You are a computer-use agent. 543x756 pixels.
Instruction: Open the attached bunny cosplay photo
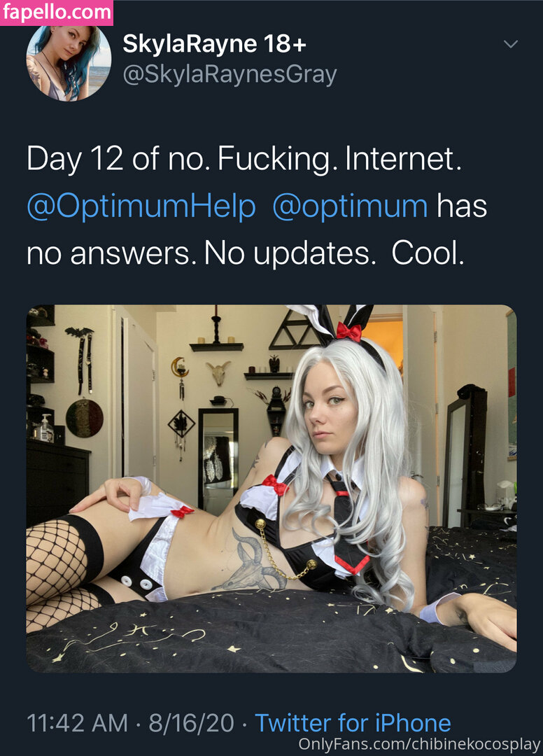click(271, 489)
